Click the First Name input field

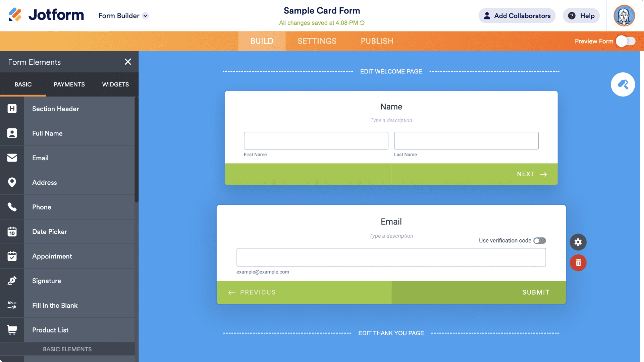[x=316, y=140]
